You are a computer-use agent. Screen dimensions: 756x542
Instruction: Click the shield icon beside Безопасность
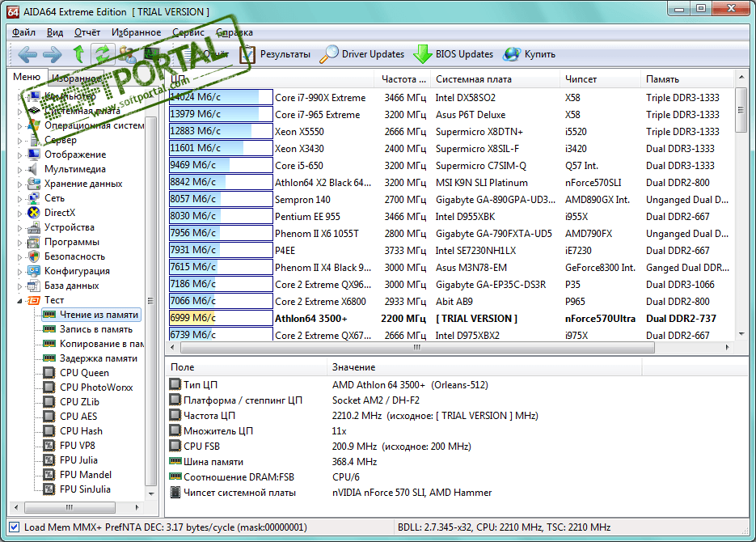tap(34, 256)
